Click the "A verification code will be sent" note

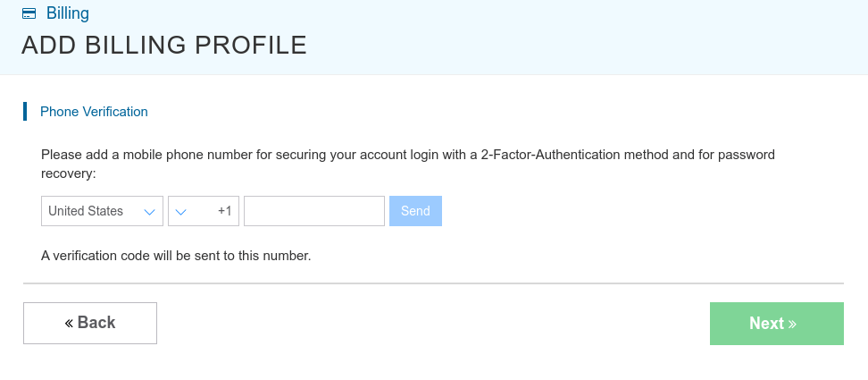point(176,256)
